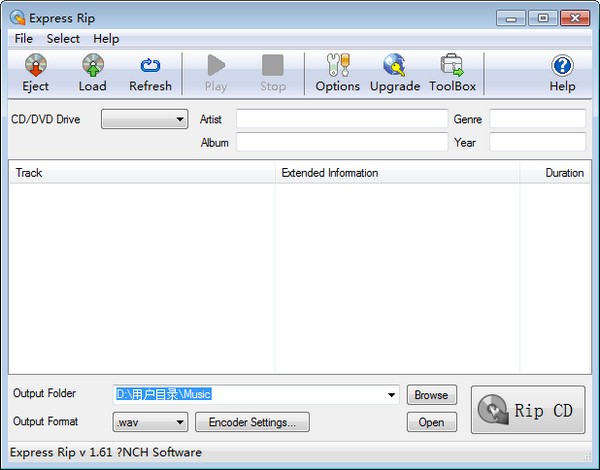600x470 pixels.
Task: Click into the Artist field
Action: point(342,119)
